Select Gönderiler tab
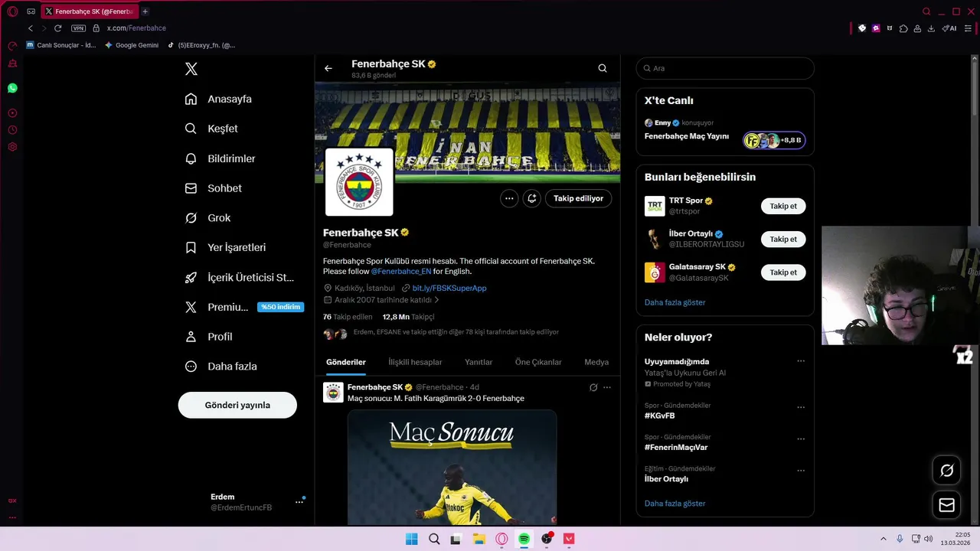The image size is (980, 551). [346, 362]
